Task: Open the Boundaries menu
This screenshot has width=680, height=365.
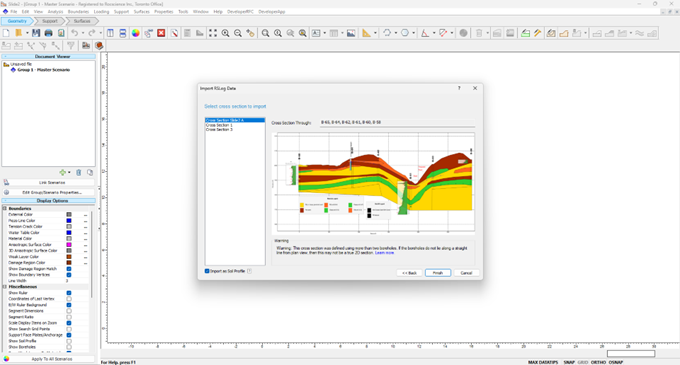Action: pyautogui.click(x=78, y=12)
